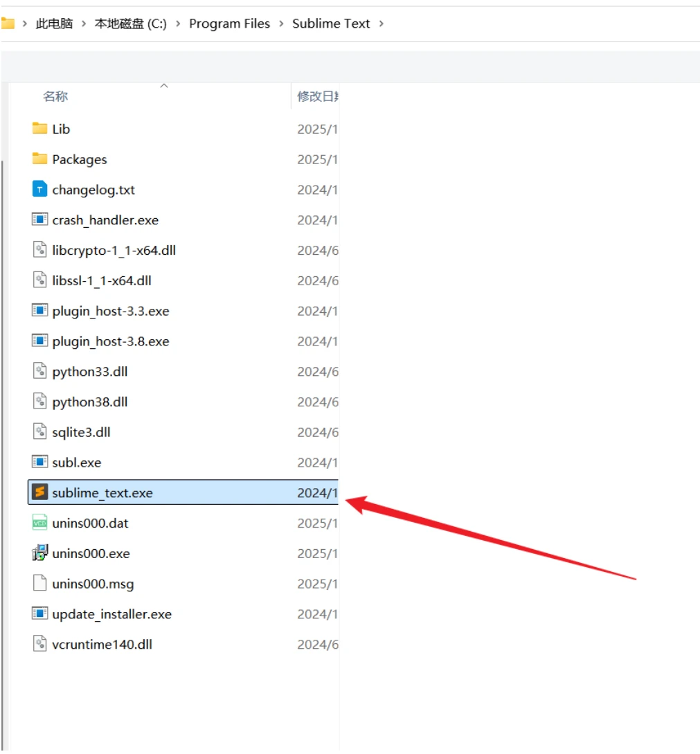Viewport: 700px width, 754px height.
Task: Toggle sort direction arrow above 名称
Action: [164, 86]
